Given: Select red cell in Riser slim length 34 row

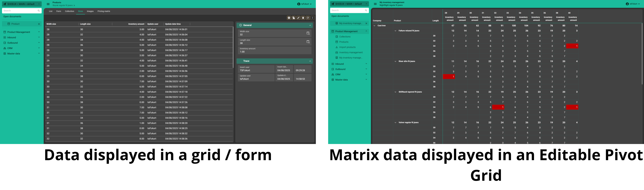Looking at the screenshot, I should tap(449, 77).
